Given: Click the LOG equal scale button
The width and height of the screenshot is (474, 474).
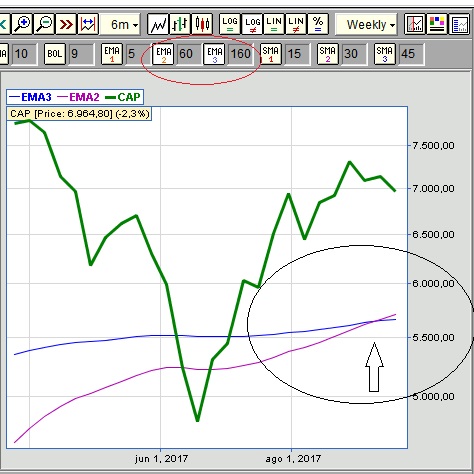Looking at the screenshot, I should (230, 24).
